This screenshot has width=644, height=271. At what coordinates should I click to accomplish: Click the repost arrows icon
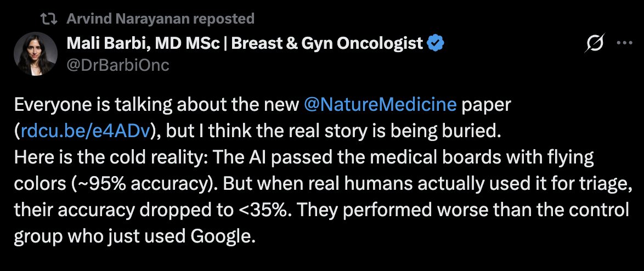(x=50, y=19)
